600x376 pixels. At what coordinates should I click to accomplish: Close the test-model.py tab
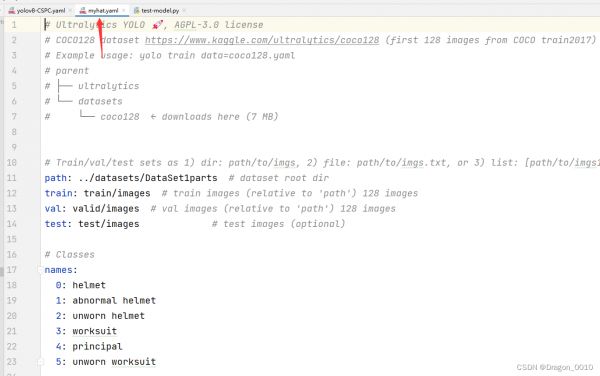[184, 10]
